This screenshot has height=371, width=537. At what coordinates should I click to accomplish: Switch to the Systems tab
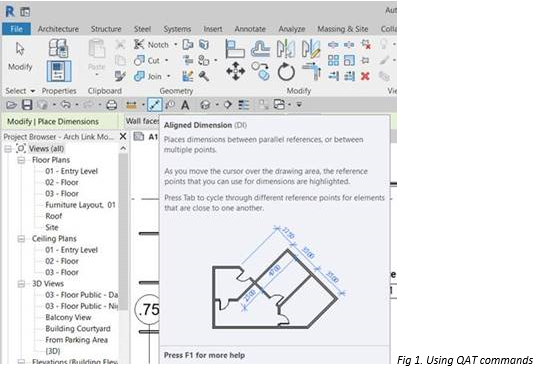[x=177, y=29]
